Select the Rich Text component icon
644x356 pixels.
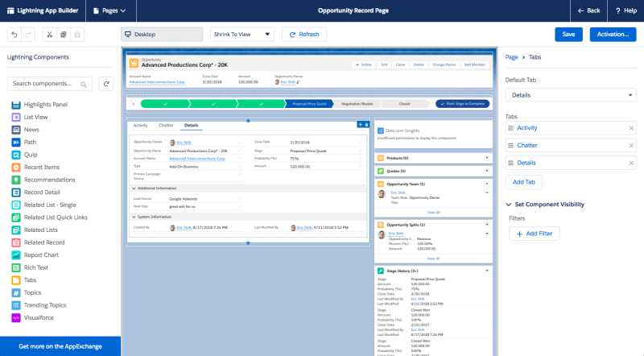[x=16, y=267]
